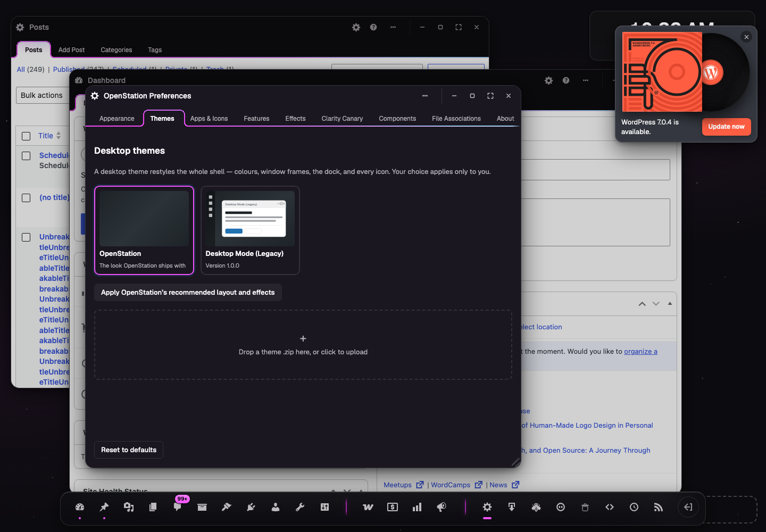Open the more options ellipsis in OpenStation Preferences

pos(425,96)
